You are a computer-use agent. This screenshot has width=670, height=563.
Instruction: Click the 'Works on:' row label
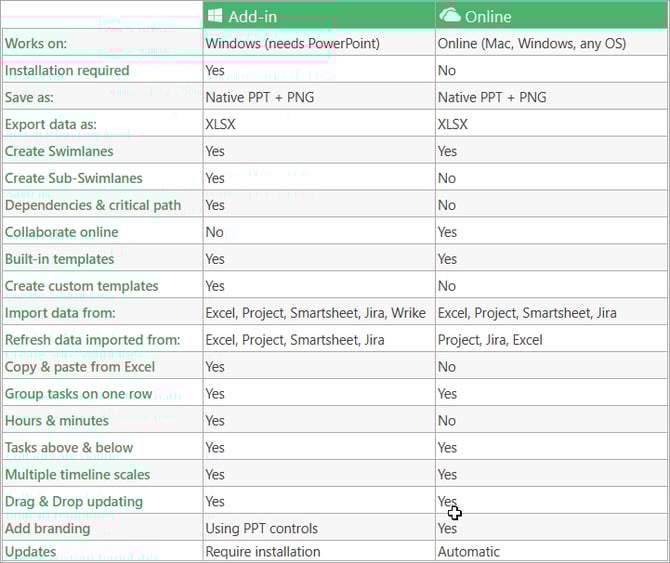coord(36,44)
